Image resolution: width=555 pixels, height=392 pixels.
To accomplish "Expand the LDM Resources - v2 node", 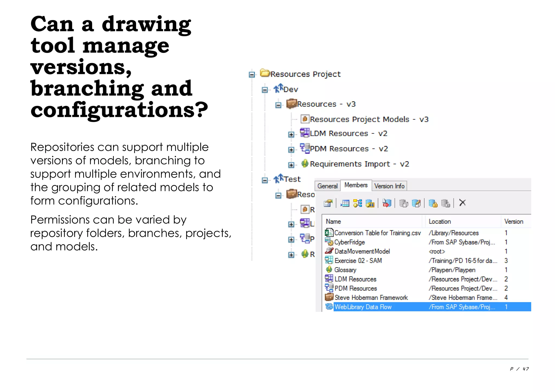I will coord(291,134).
